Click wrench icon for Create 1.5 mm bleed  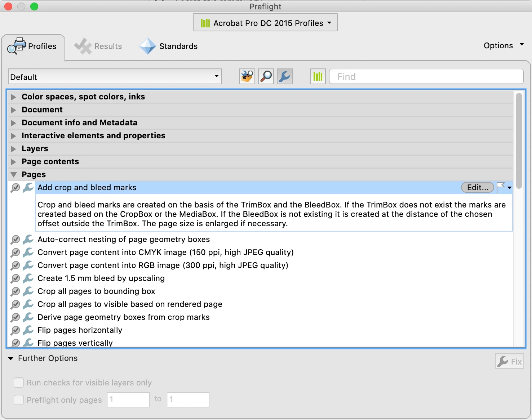28,278
